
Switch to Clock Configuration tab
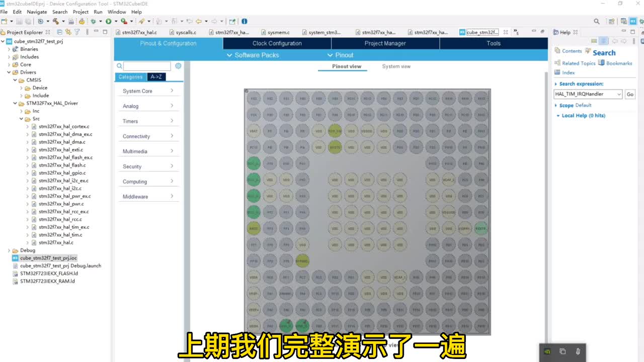(x=277, y=43)
